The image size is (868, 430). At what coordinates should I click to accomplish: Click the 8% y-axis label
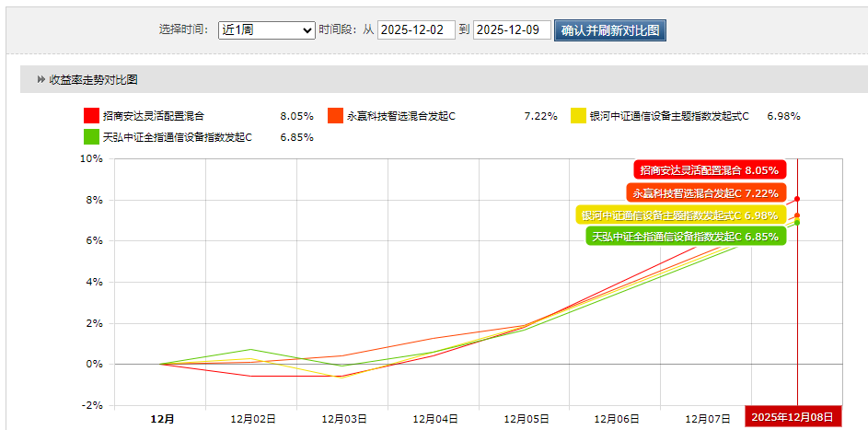[95, 200]
